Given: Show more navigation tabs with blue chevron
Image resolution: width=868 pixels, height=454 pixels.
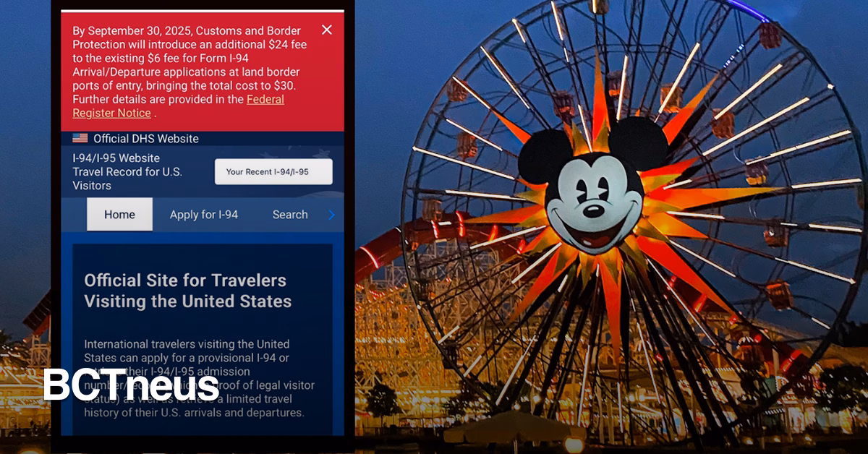Looking at the screenshot, I should 331,215.
